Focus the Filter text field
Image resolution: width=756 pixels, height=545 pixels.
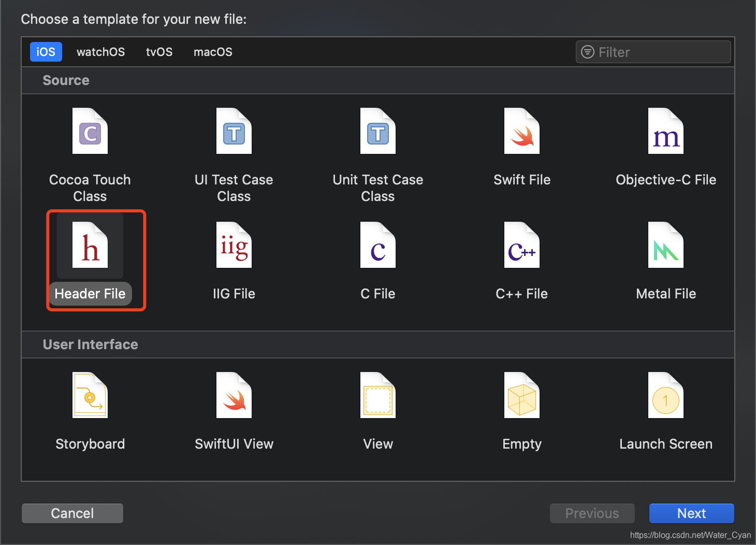click(x=653, y=52)
